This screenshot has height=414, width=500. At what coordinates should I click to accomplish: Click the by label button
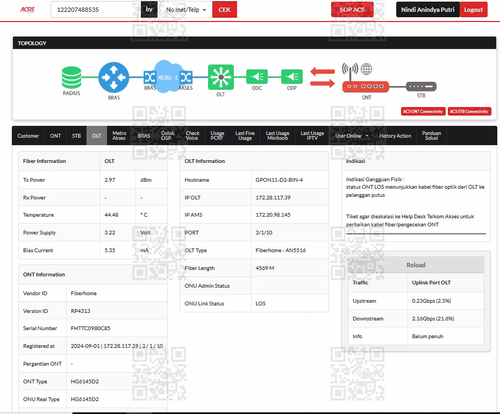149,10
